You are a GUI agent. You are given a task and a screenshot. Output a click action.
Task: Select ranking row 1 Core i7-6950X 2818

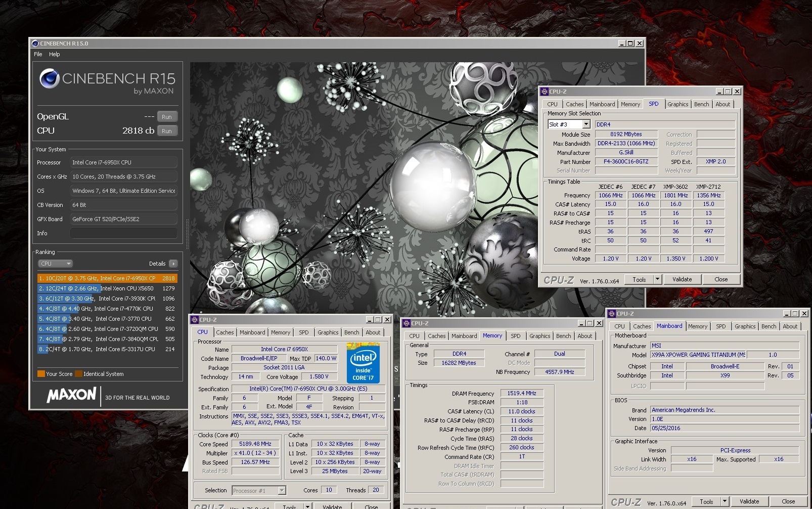107,278
